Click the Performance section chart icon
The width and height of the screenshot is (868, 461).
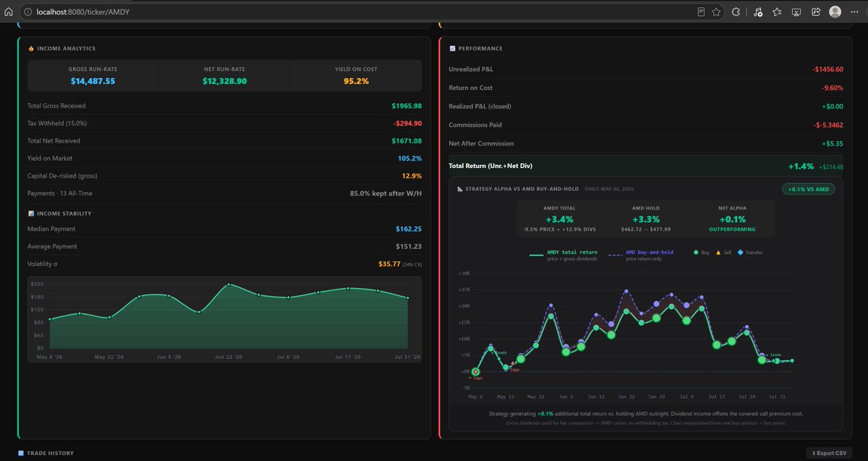[453, 48]
